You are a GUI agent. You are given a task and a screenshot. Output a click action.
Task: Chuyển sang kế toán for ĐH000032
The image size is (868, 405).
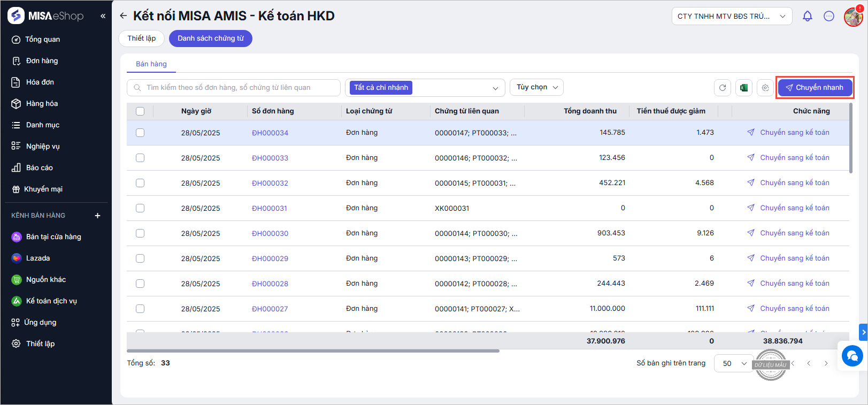coord(788,183)
